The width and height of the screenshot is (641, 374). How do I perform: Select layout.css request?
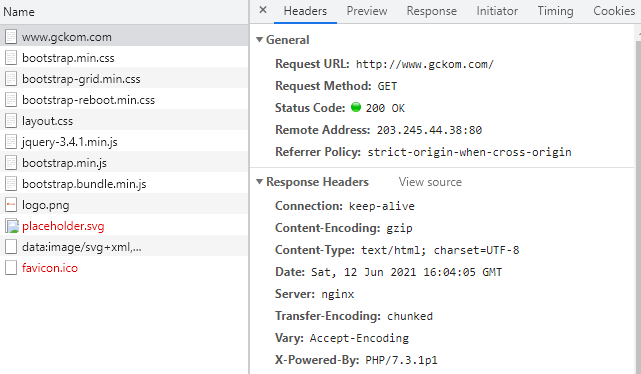124,121
